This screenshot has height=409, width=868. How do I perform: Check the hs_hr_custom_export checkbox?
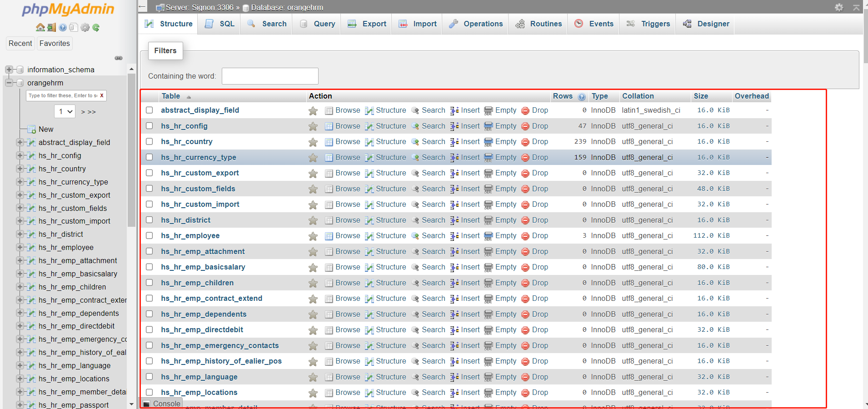[149, 173]
